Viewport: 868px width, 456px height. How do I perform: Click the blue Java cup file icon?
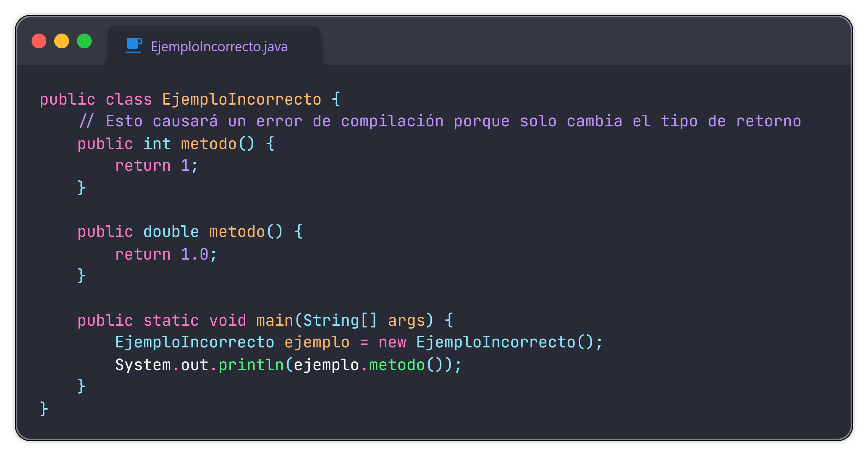[133, 45]
